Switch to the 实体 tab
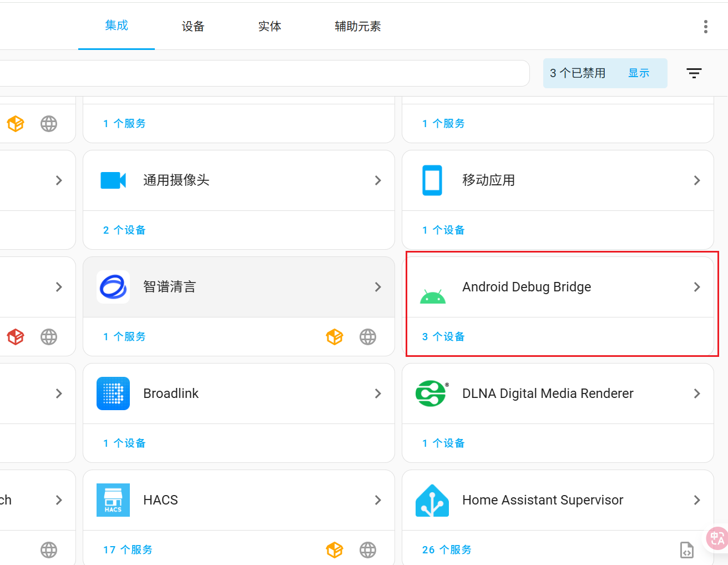Screen dimensions: 728x565 [270, 26]
